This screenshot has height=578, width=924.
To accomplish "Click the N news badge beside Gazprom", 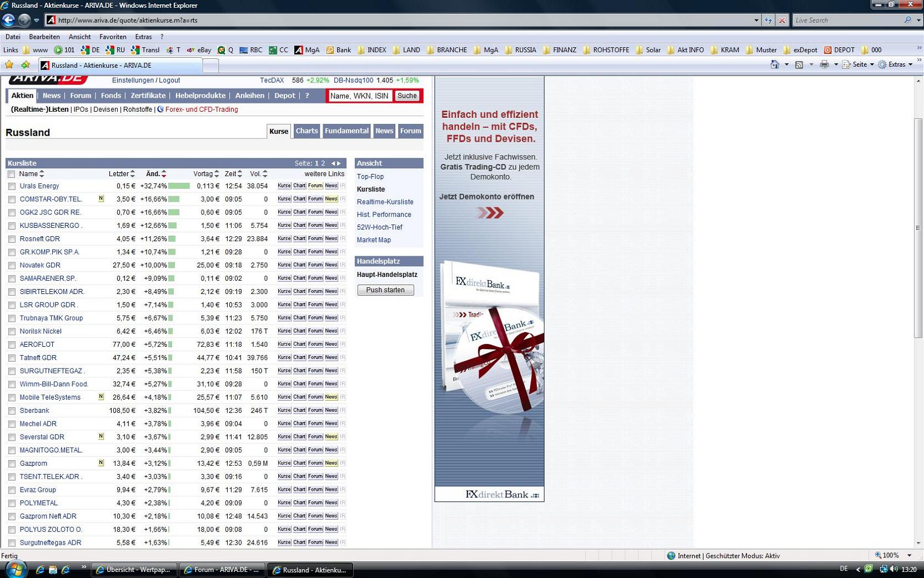I will pos(101,462).
